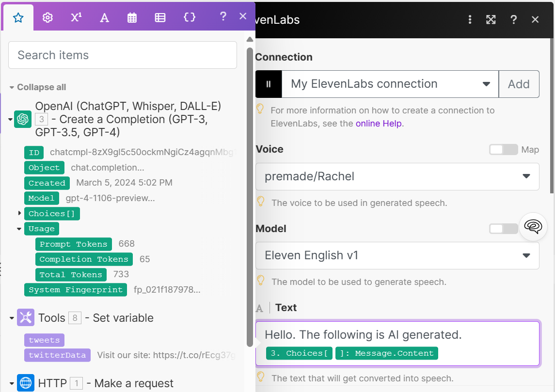Click the text type A icon beside Text
Image resolution: width=555 pixels, height=392 pixels.
point(259,309)
